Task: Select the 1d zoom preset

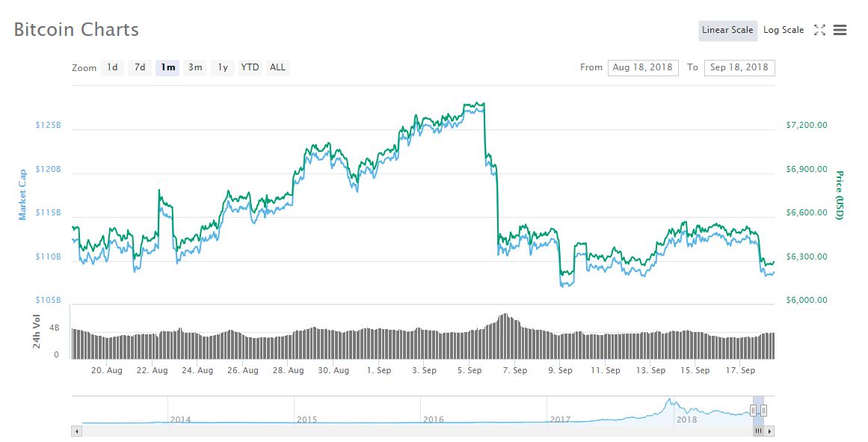Action: [x=111, y=67]
